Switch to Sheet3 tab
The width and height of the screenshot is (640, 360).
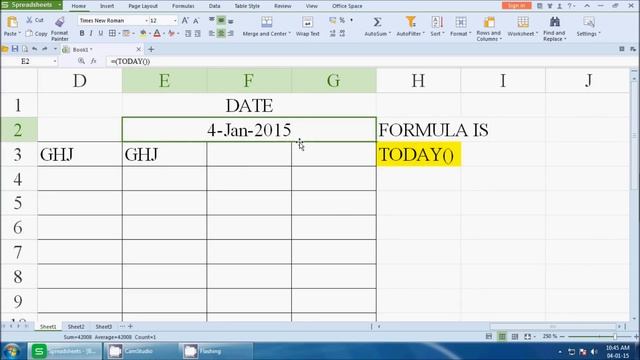point(104,327)
